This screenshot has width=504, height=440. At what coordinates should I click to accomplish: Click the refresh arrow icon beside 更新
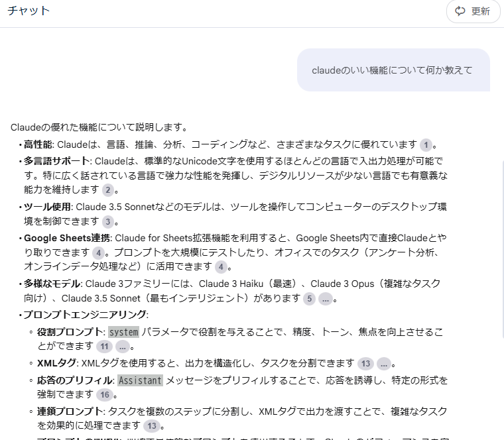(460, 11)
